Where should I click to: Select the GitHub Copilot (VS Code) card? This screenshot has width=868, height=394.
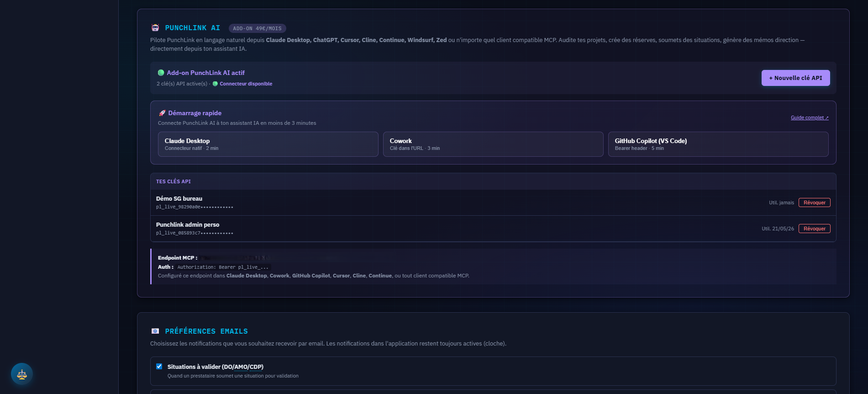point(718,144)
